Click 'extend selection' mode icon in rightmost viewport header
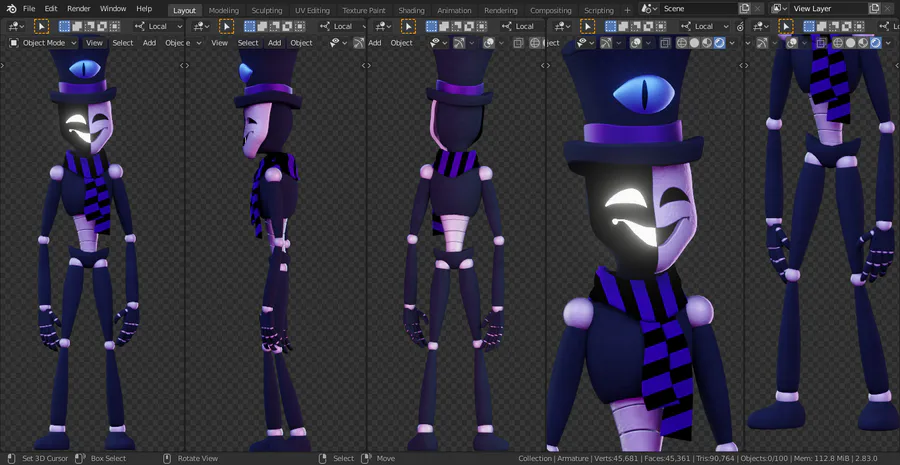Viewport: 900px width, 465px height. pyautogui.click(x=823, y=26)
